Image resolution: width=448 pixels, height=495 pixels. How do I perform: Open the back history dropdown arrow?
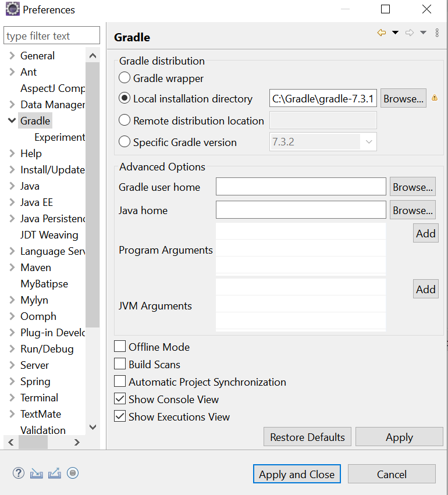pyautogui.click(x=395, y=33)
